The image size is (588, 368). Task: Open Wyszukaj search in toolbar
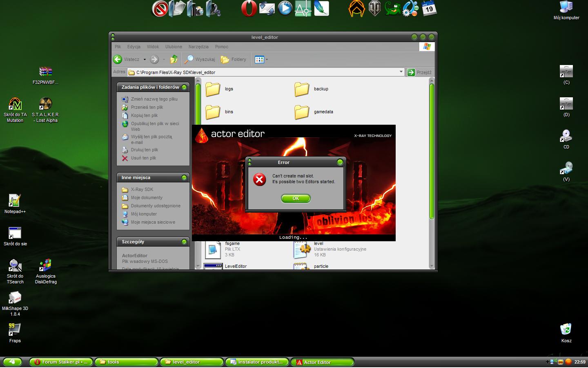click(x=200, y=60)
